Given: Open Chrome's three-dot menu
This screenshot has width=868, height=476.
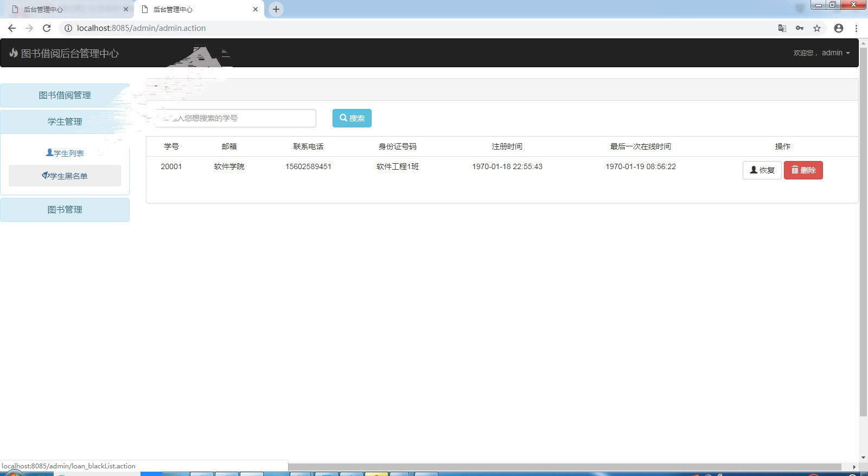Looking at the screenshot, I should click(857, 28).
